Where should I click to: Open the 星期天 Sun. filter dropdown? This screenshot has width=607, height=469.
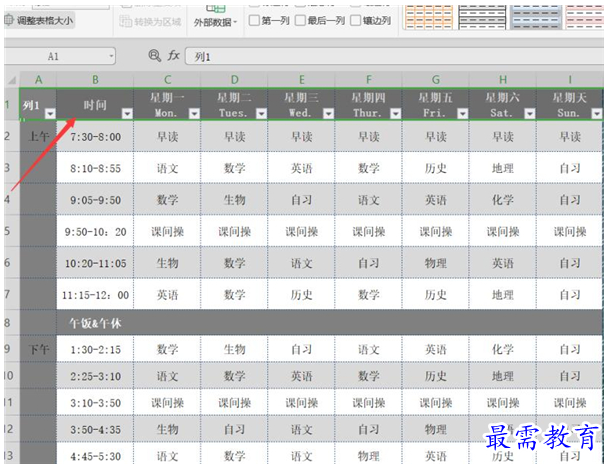coord(597,114)
